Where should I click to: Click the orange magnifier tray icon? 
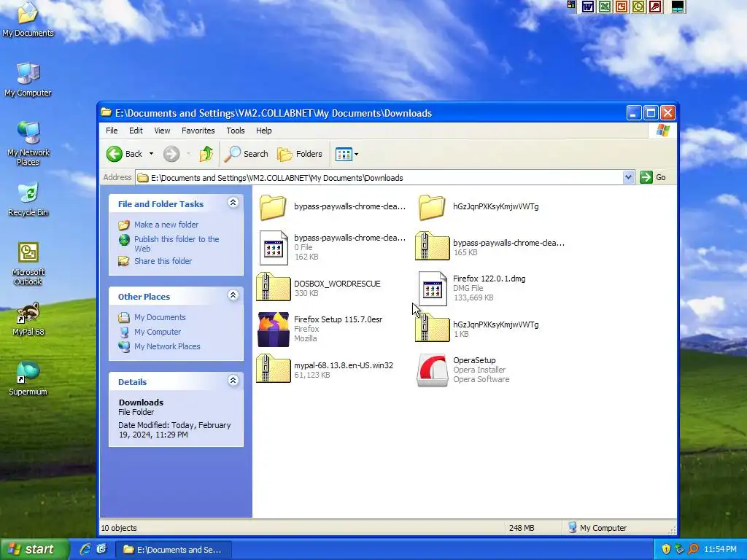[693, 549]
